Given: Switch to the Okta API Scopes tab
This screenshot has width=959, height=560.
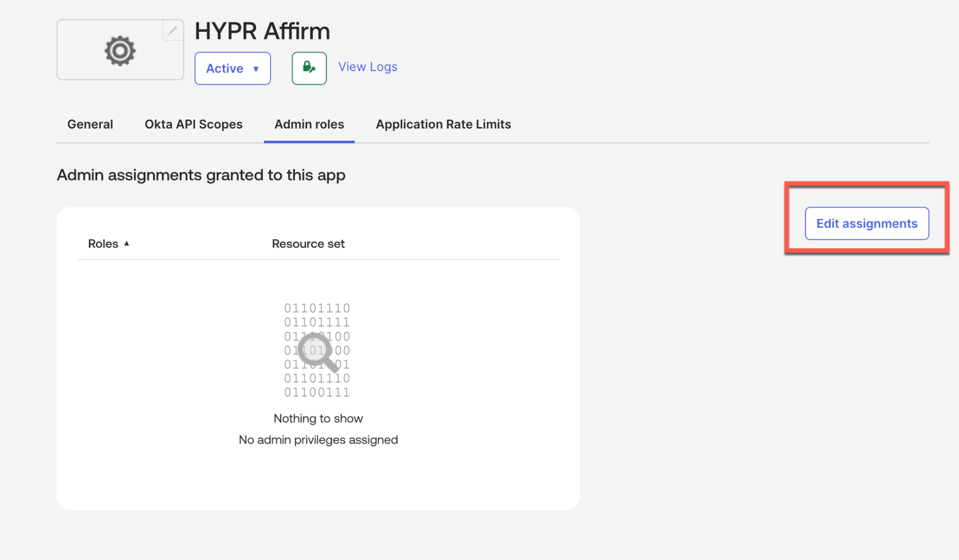Looking at the screenshot, I should click(194, 124).
